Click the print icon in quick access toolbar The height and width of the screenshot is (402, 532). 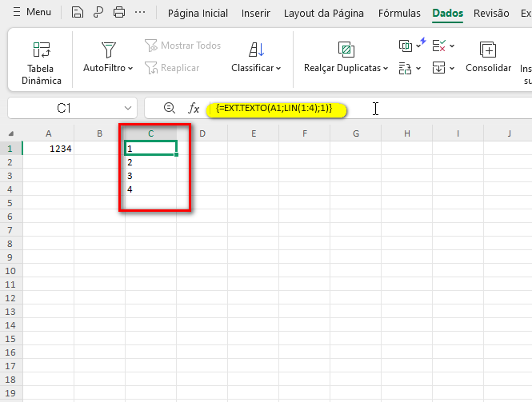tap(119, 13)
